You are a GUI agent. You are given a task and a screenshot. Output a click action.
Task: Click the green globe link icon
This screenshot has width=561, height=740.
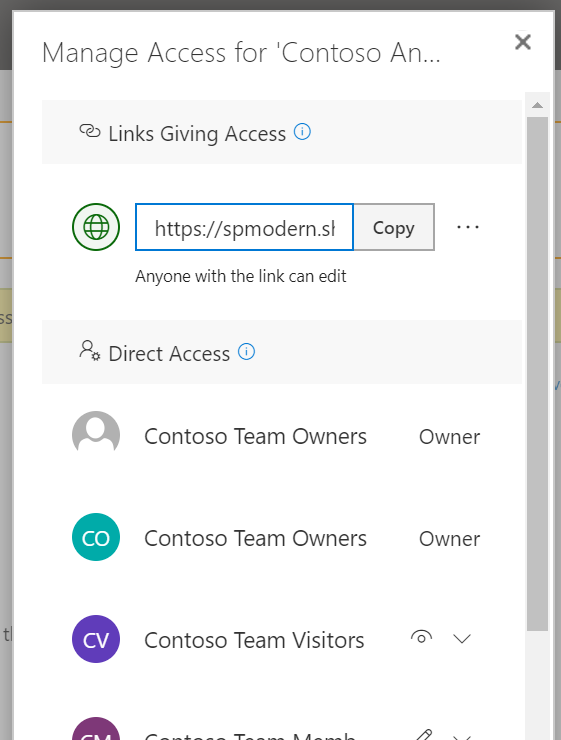point(96,227)
